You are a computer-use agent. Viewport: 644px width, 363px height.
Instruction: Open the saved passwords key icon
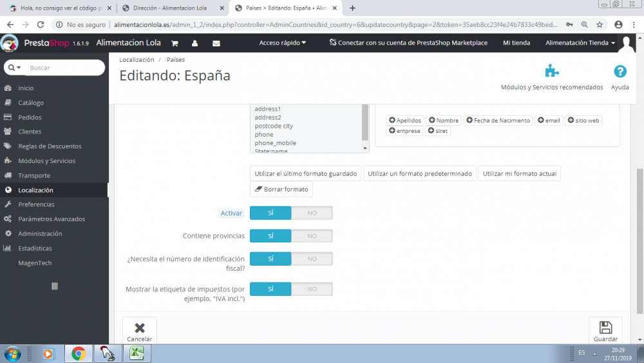(x=569, y=25)
